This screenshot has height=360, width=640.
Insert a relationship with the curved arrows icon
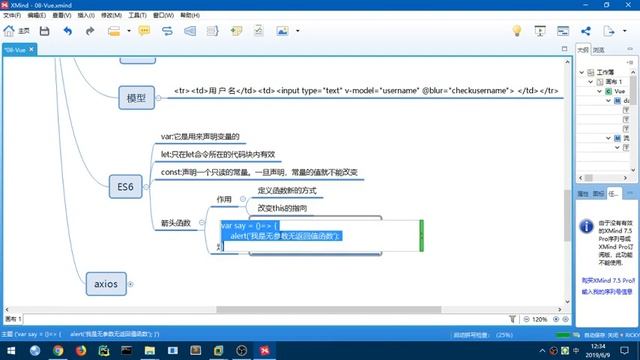(x=167, y=31)
